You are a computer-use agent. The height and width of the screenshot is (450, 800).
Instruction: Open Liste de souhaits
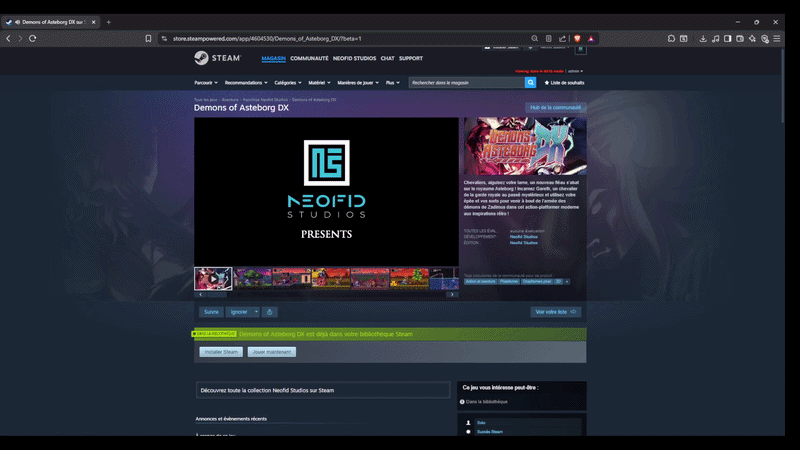pyautogui.click(x=564, y=83)
